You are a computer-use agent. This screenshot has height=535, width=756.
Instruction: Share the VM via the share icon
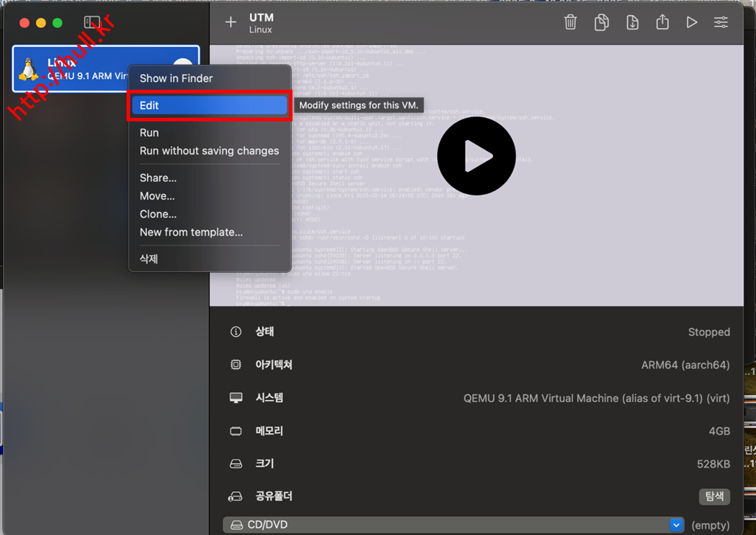pyautogui.click(x=663, y=22)
